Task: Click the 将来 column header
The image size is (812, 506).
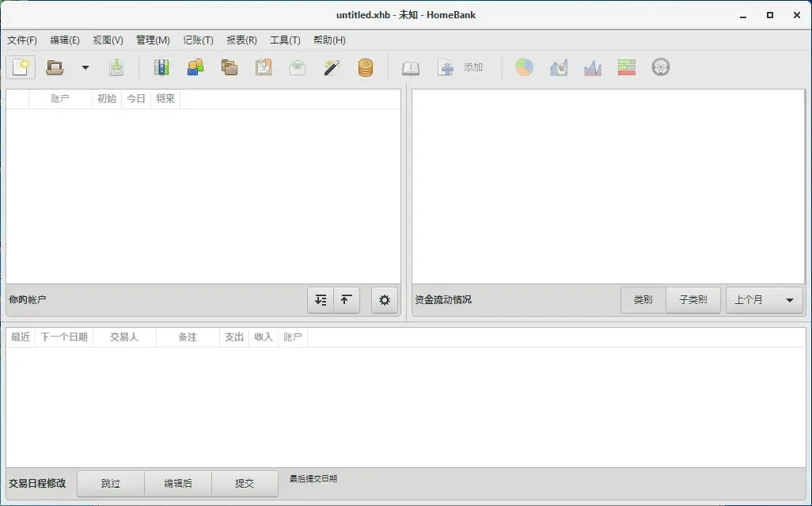Action: [x=165, y=98]
